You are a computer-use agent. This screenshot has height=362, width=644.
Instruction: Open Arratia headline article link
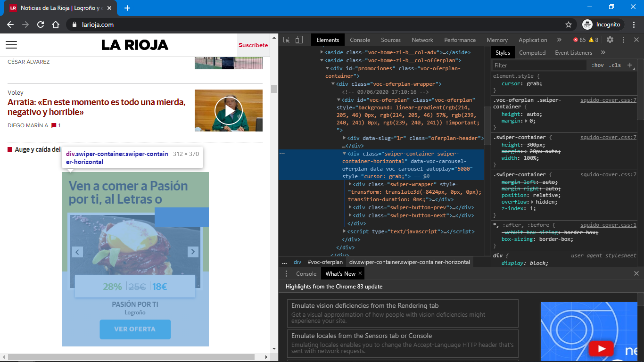pos(97,107)
